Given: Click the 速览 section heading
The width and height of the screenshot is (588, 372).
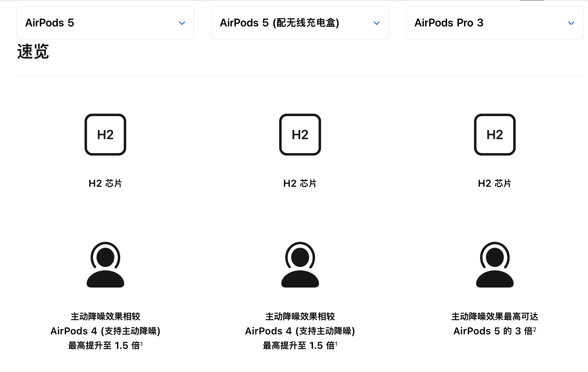Looking at the screenshot, I should pyautogui.click(x=33, y=51).
